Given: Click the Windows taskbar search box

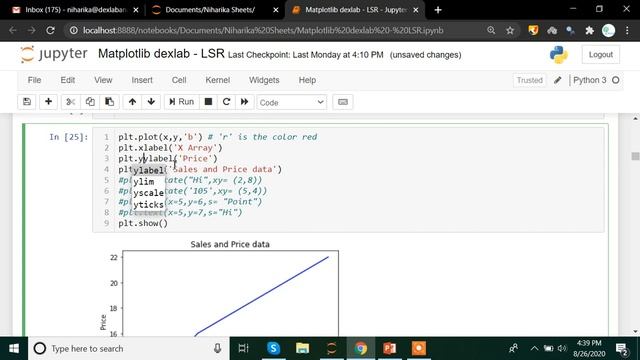Looking at the screenshot, I should click(x=129, y=348).
